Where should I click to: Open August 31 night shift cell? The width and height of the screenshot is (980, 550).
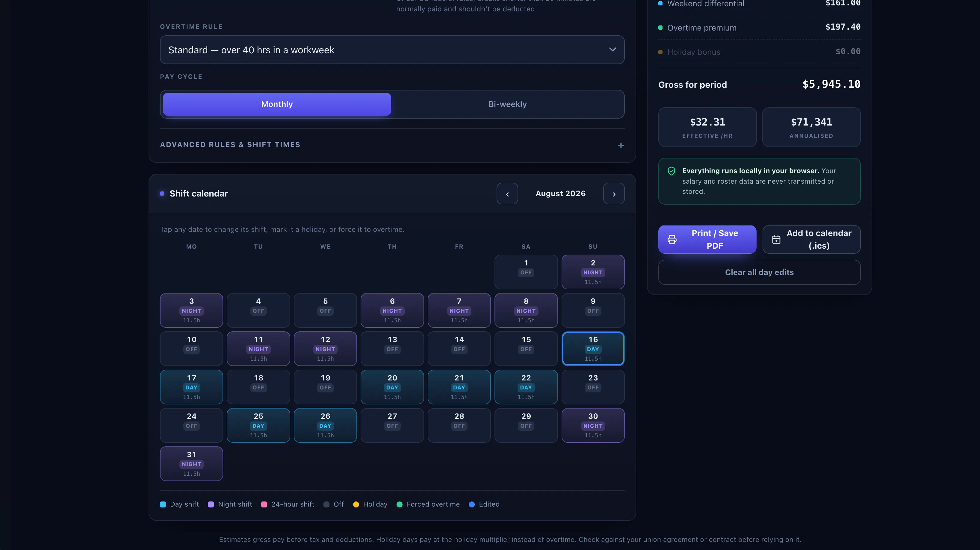click(x=191, y=464)
